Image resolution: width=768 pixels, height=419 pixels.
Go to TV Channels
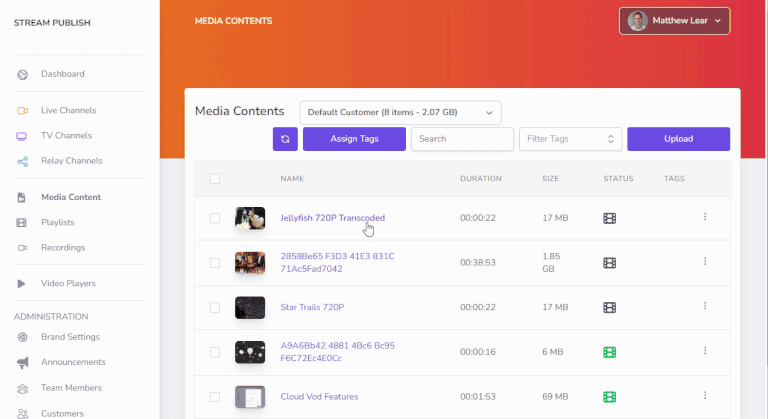[x=66, y=136]
